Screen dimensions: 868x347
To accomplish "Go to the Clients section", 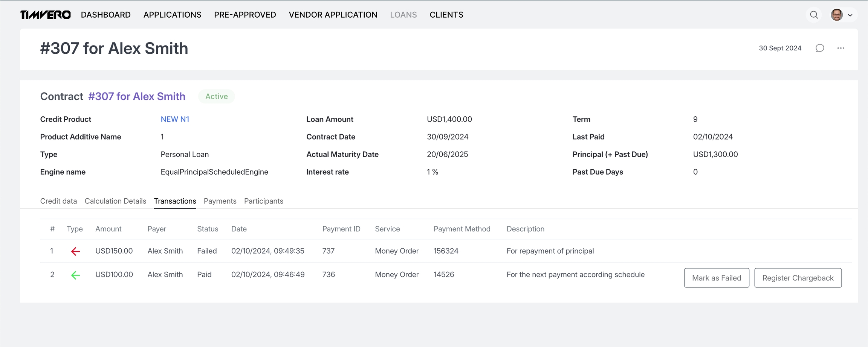I will (x=446, y=15).
